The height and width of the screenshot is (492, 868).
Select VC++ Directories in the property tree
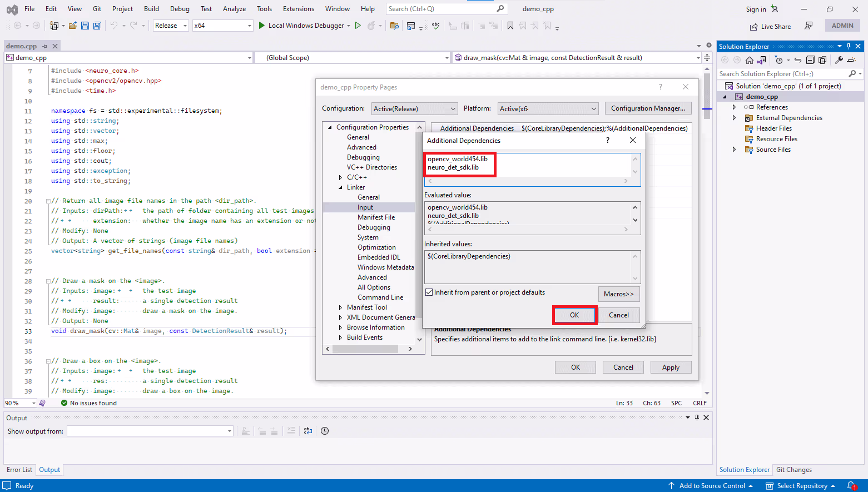click(x=372, y=167)
